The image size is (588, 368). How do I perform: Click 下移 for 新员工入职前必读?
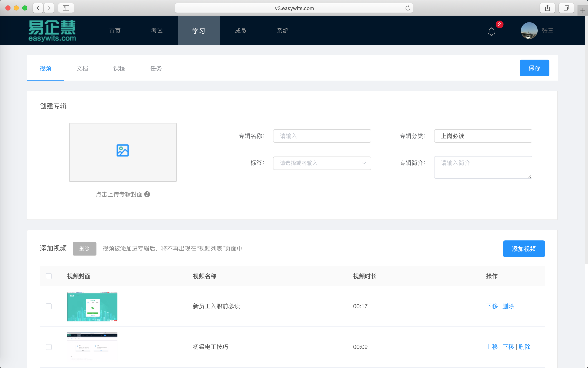[492, 306]
